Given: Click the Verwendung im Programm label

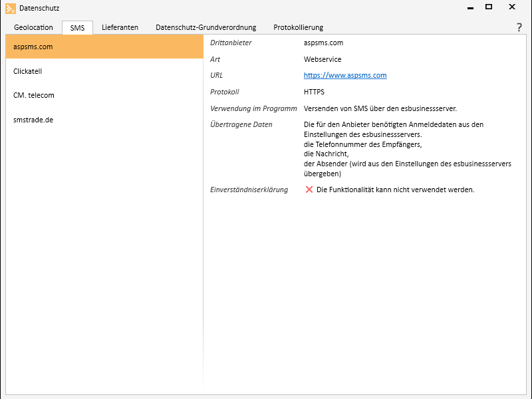Looking at the screenshot, I should point(253,108).
